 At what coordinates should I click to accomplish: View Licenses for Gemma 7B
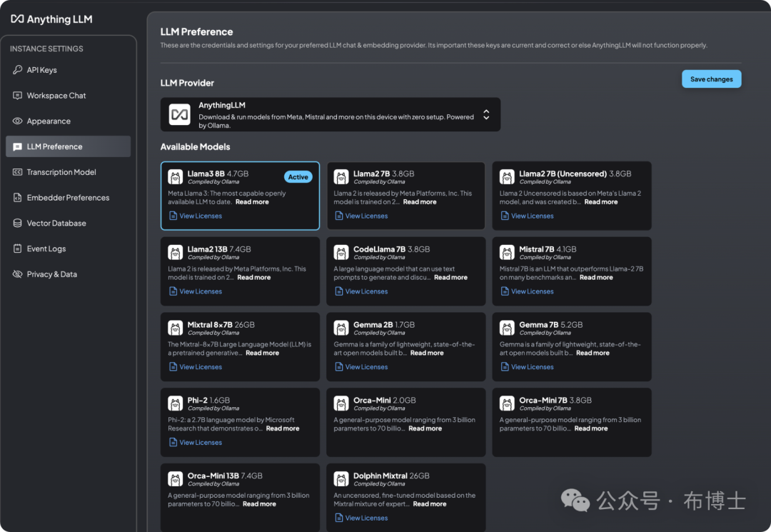527,367
